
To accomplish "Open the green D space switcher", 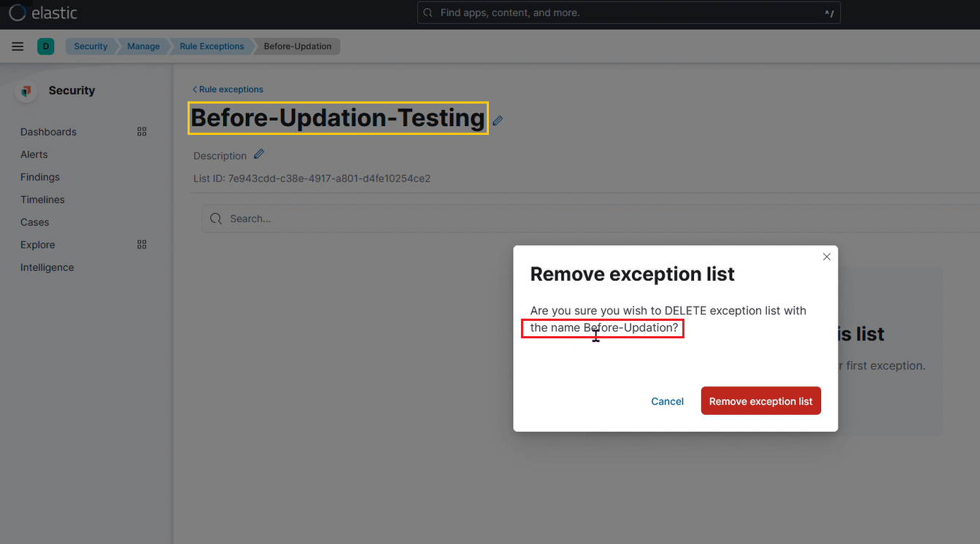I will tap(45, 46).
